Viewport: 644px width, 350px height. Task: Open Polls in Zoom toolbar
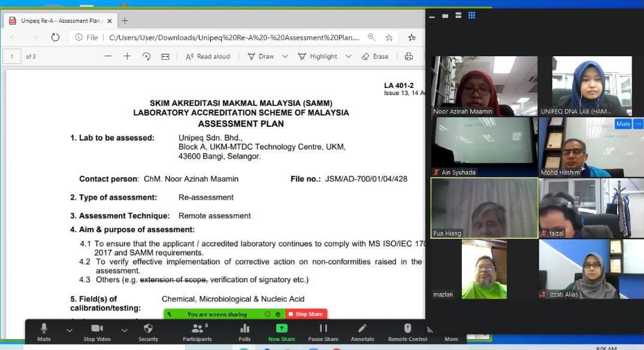(244, 332)
